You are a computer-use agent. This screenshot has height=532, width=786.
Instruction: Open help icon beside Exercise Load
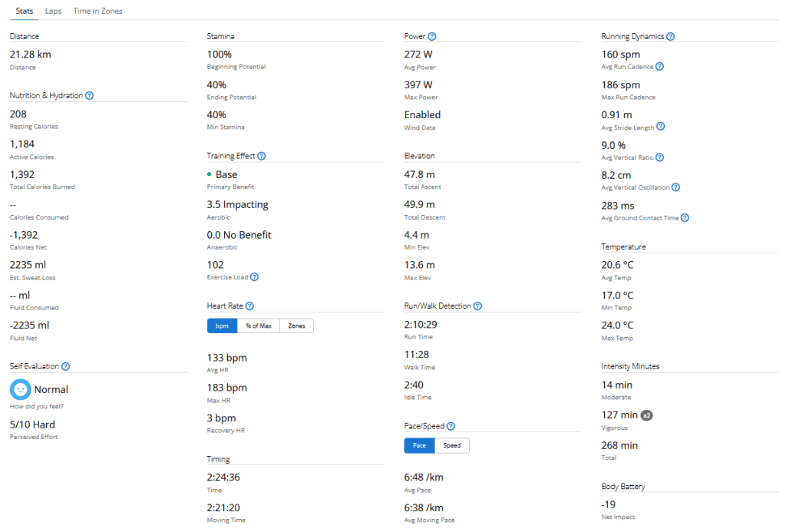254,277
